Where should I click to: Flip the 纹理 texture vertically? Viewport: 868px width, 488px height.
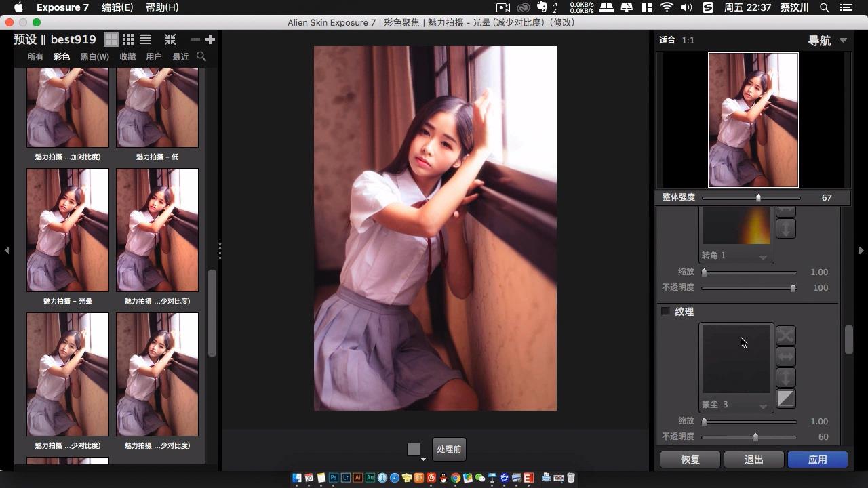(785, 378)
